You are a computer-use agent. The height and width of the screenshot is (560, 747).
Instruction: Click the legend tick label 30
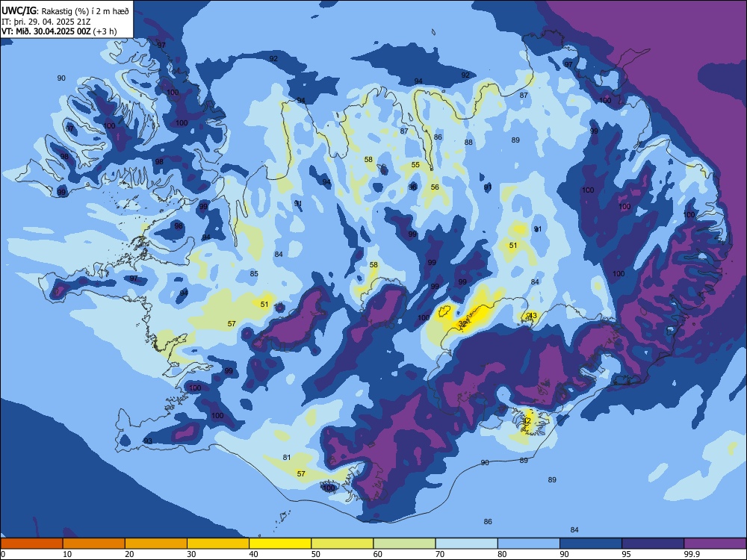point(191,554)
